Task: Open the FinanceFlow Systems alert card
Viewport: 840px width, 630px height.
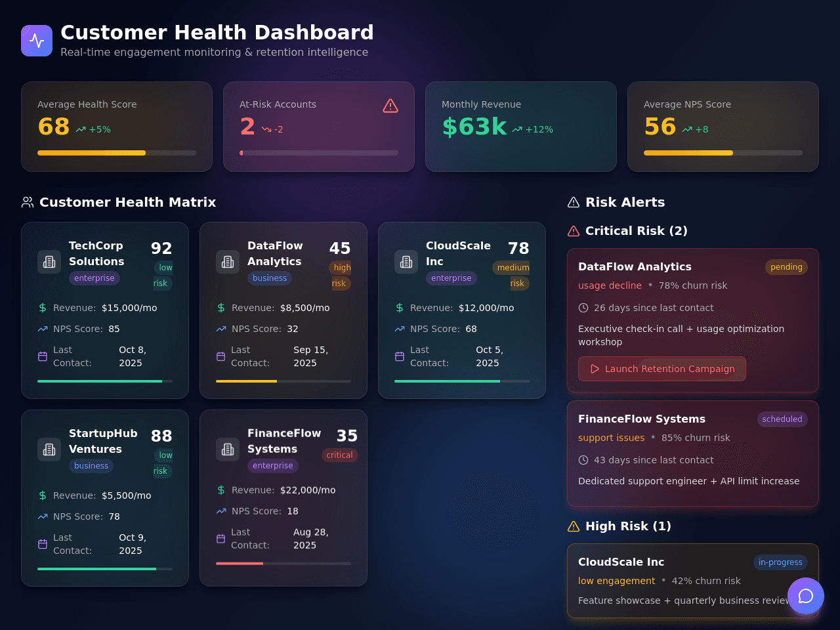Action: 693,453
